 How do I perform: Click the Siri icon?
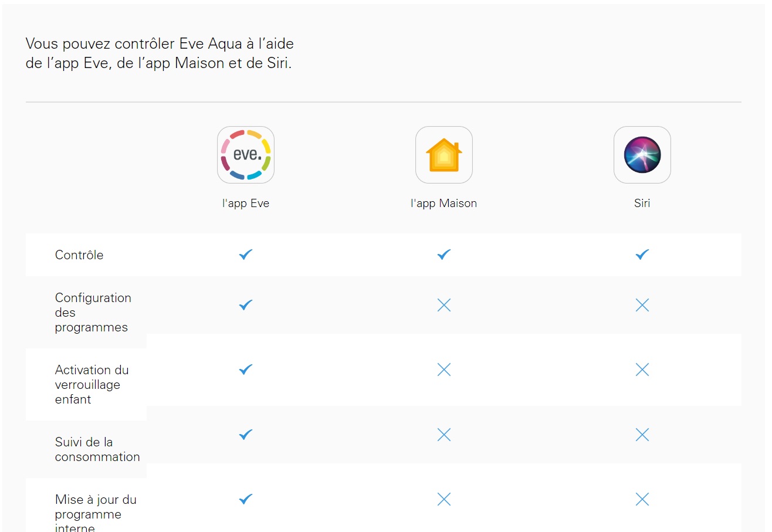point(642,155)
